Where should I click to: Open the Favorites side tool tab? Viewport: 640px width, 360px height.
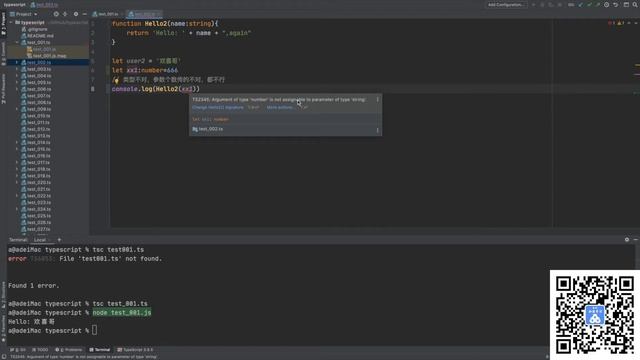point(3,329)
